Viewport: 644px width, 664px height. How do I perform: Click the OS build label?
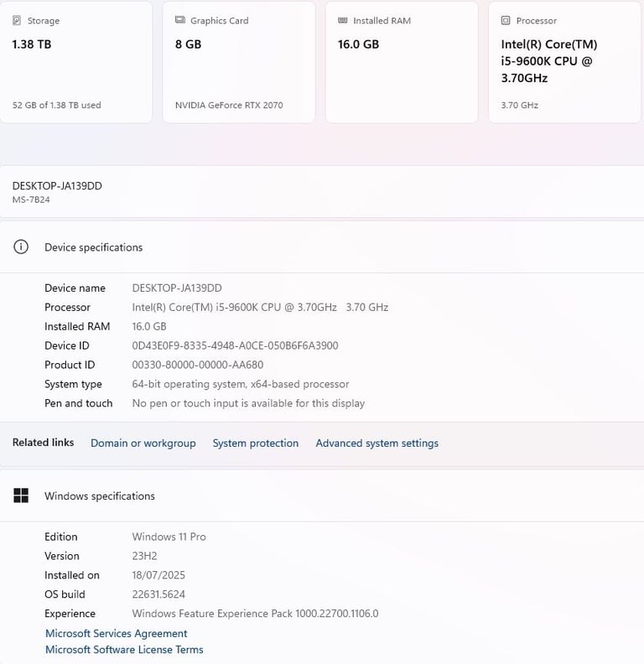pos(65,594)
